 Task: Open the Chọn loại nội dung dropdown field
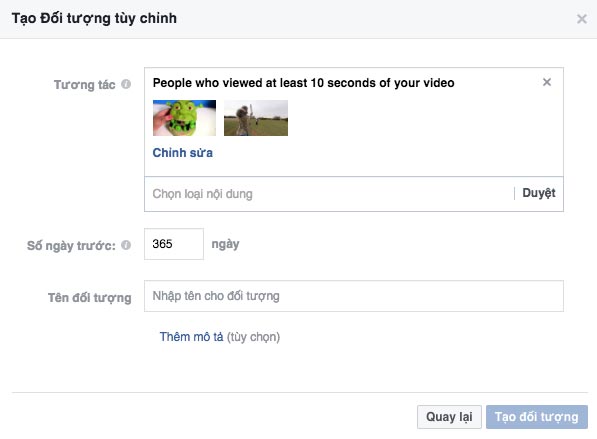329,194
